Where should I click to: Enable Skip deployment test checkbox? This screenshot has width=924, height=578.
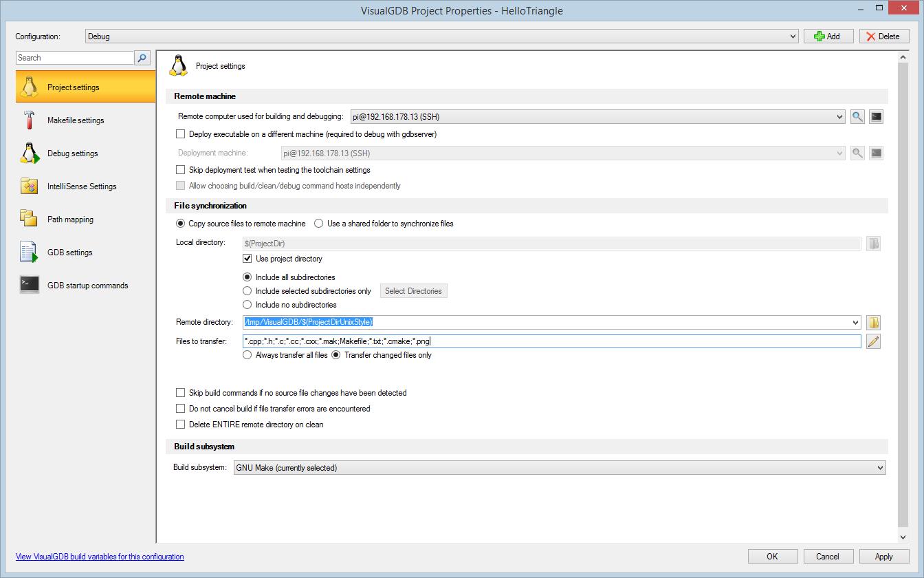(x=181, y=170)
